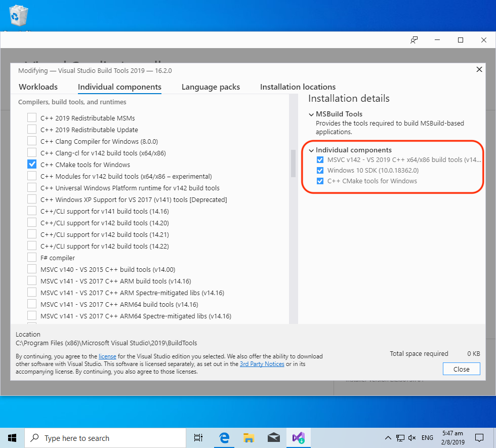Enable C++ Clang Compiler for Windows (8.0.0)

32,141
